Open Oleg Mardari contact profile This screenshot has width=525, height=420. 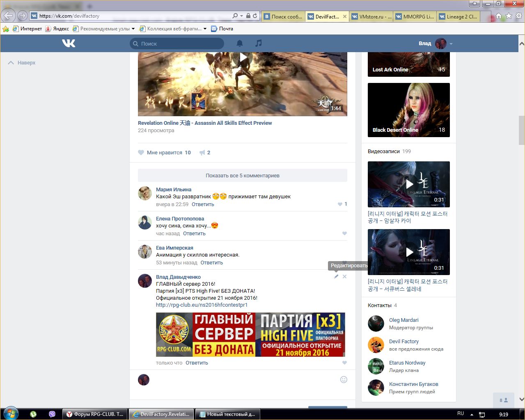point(404,320)
